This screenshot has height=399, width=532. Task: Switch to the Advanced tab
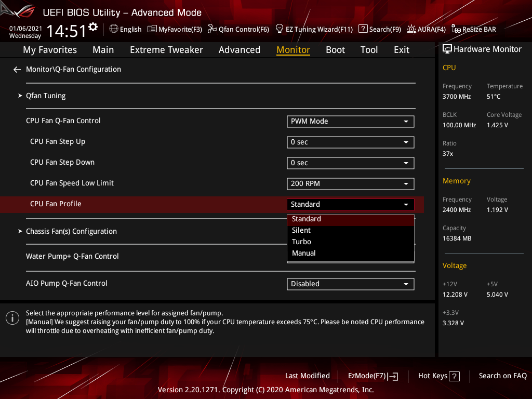click(x=239, y=50)
